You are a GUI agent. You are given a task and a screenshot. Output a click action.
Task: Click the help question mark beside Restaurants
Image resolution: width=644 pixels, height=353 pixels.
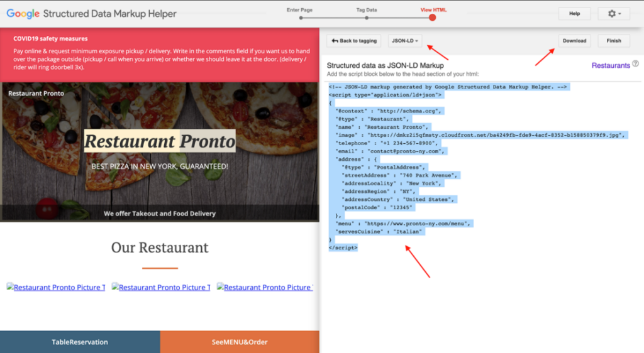(635, 64)
